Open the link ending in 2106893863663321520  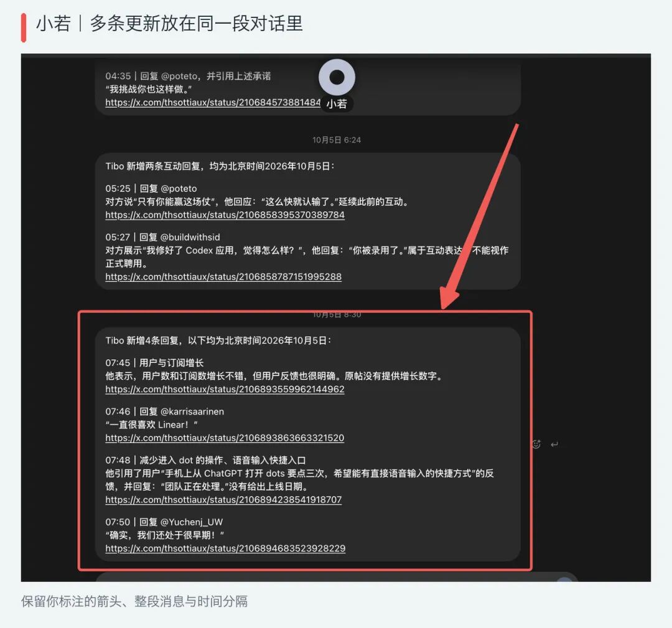225,438
